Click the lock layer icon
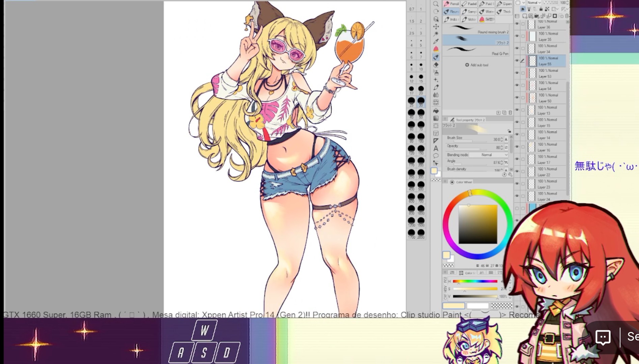 click(541, 9)
